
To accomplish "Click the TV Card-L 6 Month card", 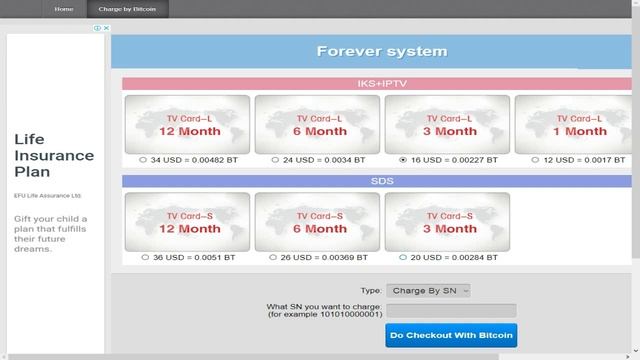I will (x=317, y=124).
